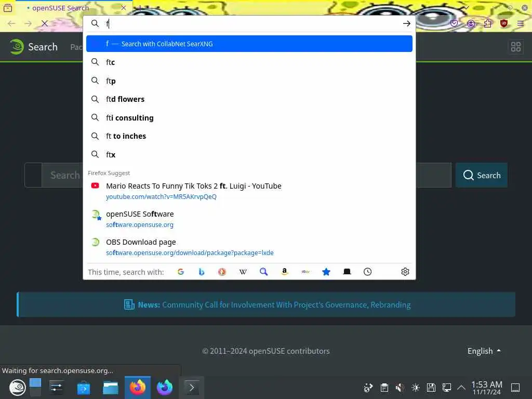Switch to Firefox in taskbar

(137, 388)
